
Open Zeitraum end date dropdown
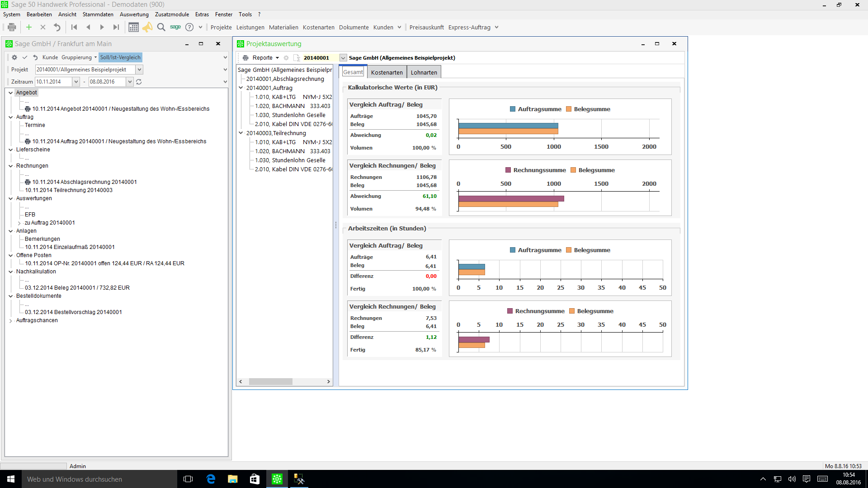point(130,82)
